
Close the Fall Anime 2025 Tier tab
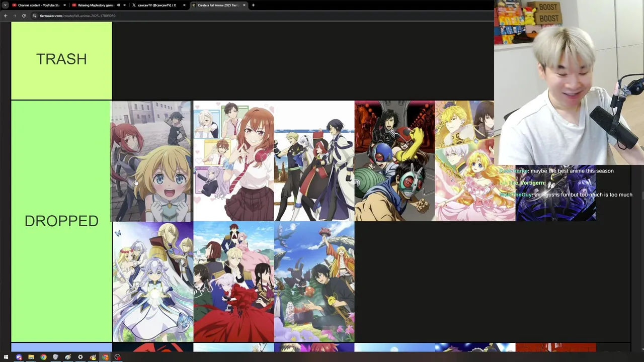(244, 5)
